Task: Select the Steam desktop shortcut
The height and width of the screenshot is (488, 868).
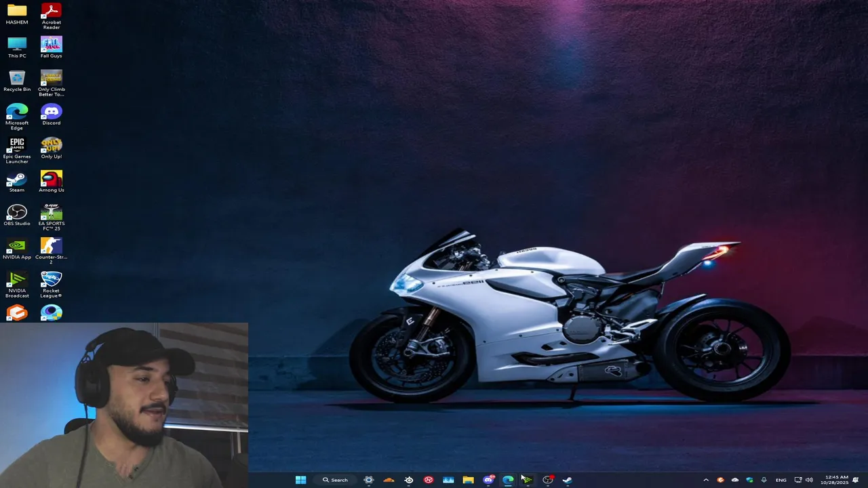Action: (x=17, y=182)
